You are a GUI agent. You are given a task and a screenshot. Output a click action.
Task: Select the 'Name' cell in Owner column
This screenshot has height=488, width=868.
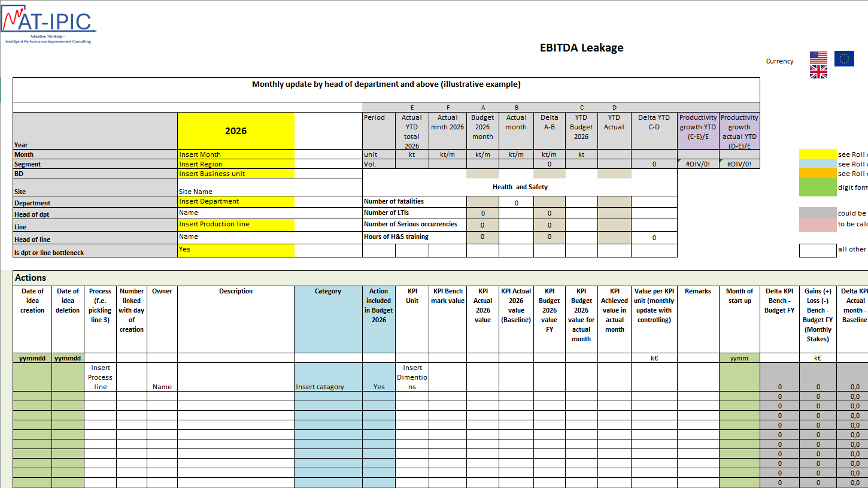(162, 377)
